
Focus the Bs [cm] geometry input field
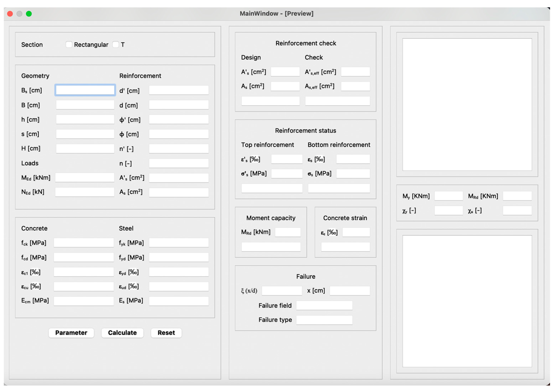85,90
